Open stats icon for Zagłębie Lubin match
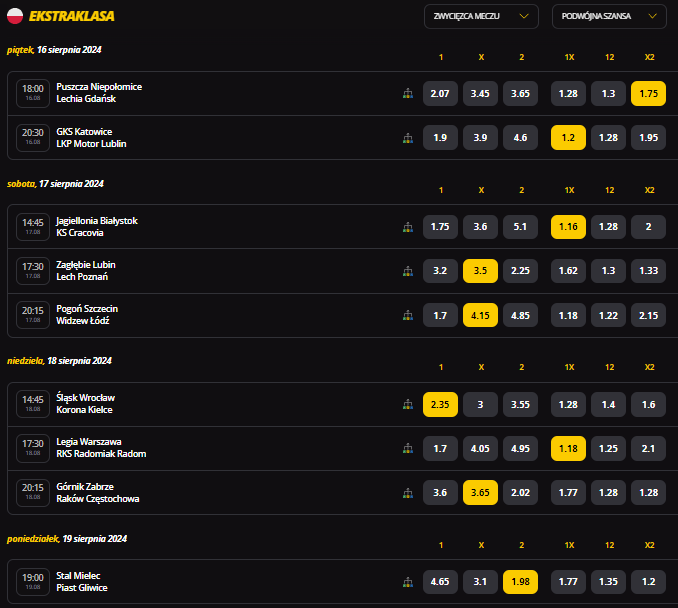This screenshot has height=608, width=678. click(407, 271)
